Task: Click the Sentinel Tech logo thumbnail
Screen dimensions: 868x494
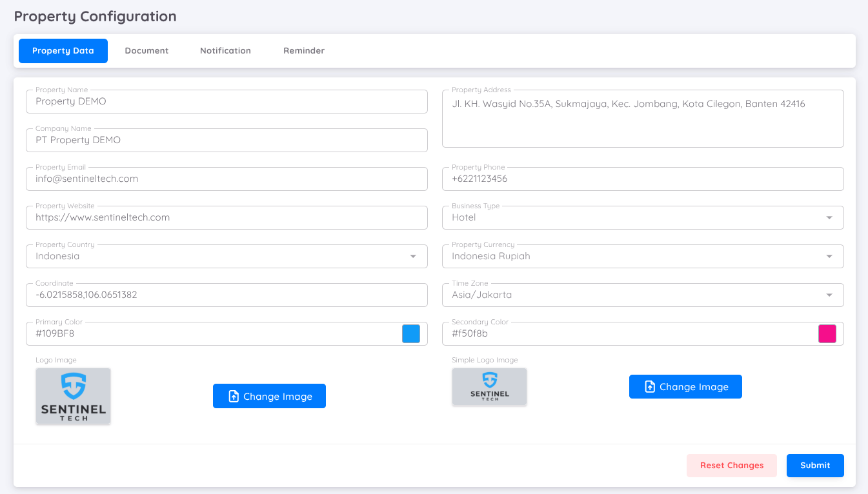Action: click(x=73, y=396)
